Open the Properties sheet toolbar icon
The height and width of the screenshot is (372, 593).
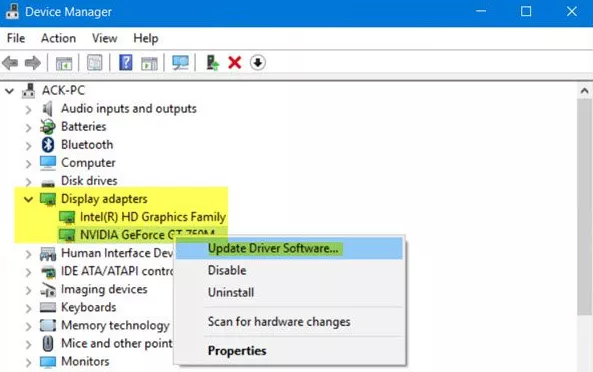[95, 63]
